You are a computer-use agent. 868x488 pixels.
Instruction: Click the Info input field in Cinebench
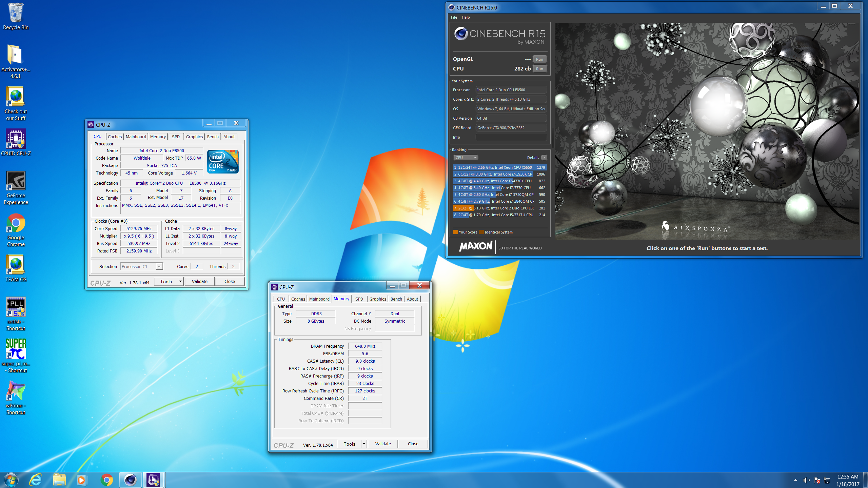[x=511, y=137]
